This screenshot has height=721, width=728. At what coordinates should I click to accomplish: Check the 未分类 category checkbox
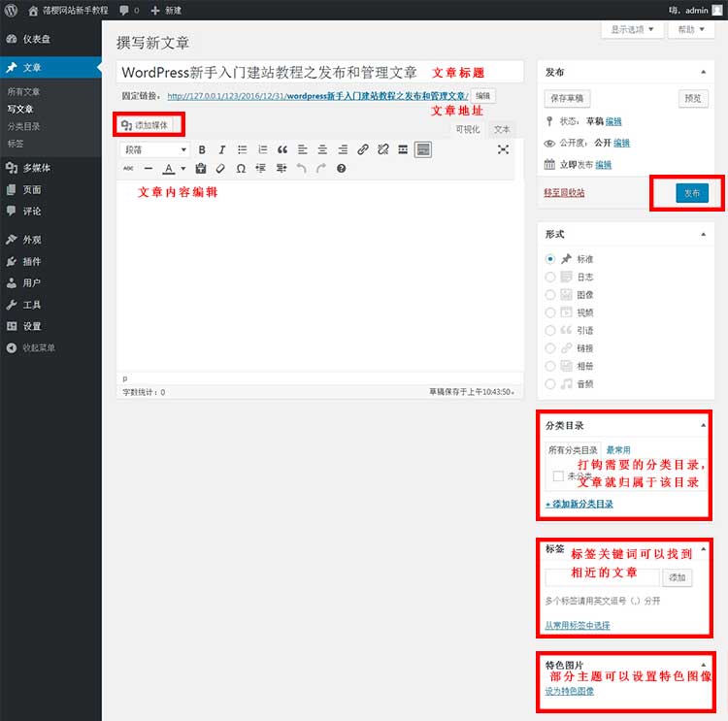pos(558,476)
